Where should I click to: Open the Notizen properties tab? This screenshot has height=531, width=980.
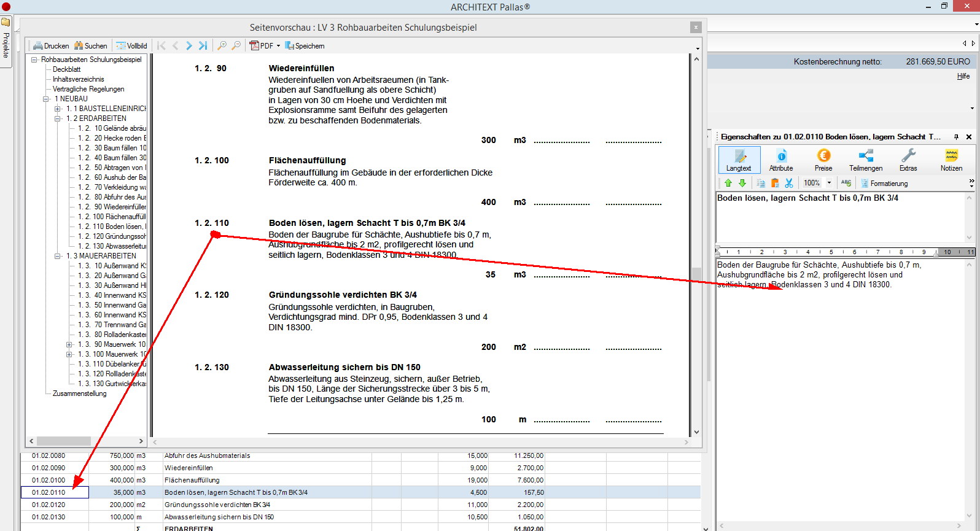(951, 160)
